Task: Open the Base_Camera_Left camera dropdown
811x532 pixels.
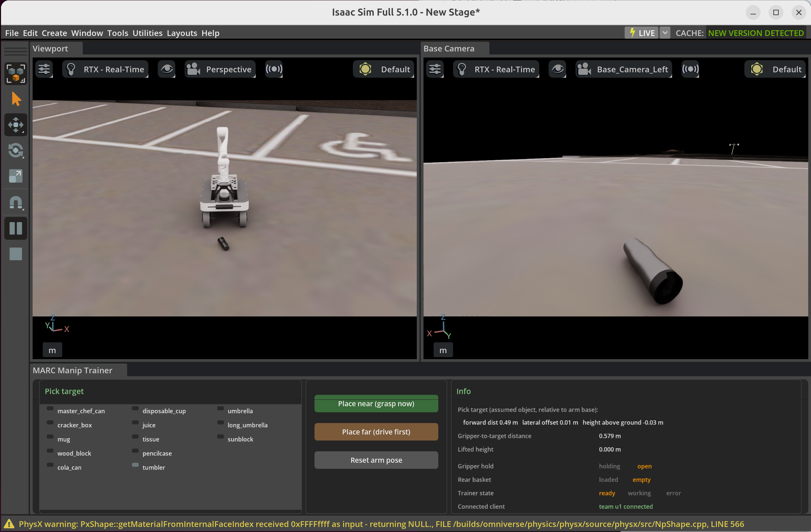Action: [x=624, y=69]
